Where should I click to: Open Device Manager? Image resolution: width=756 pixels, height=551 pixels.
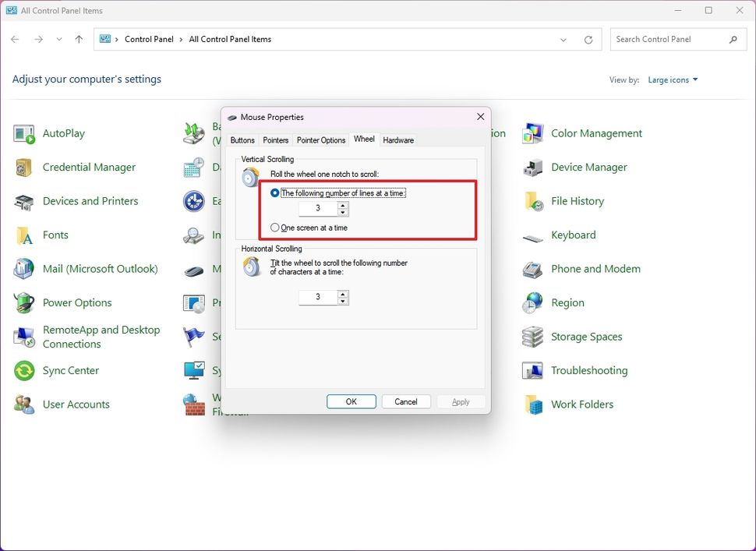(x=588, y=167)
